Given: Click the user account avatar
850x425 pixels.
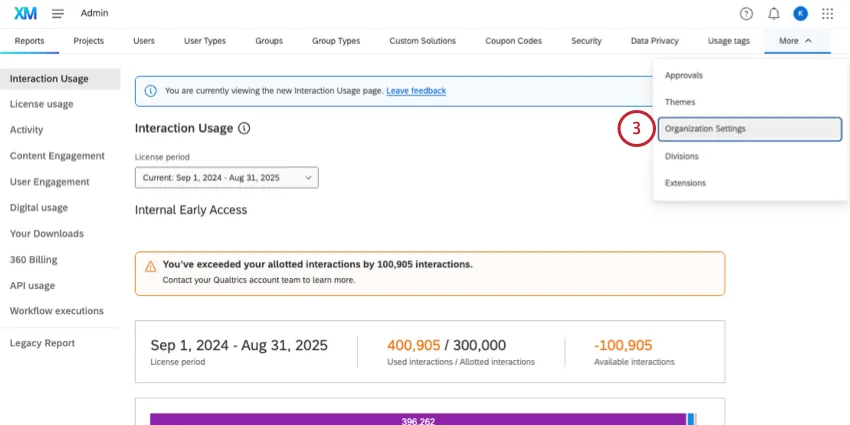Looking at the screenshot, I should [x=800, y=13].
